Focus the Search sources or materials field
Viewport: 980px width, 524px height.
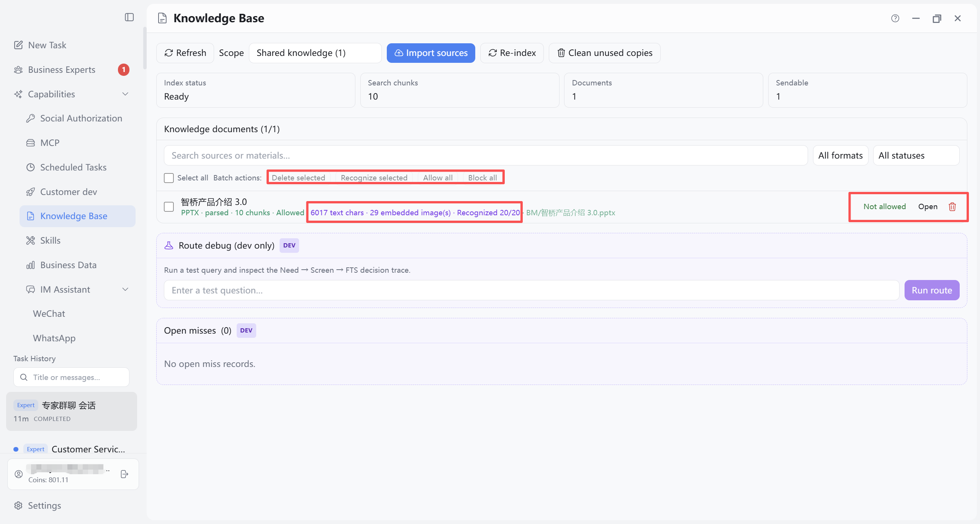[486, 156]
